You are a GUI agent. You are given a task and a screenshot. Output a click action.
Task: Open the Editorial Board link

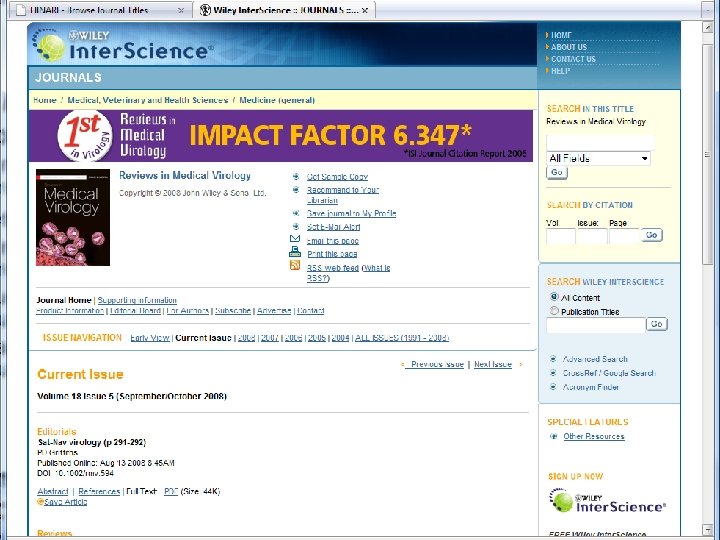click(135, 310)
